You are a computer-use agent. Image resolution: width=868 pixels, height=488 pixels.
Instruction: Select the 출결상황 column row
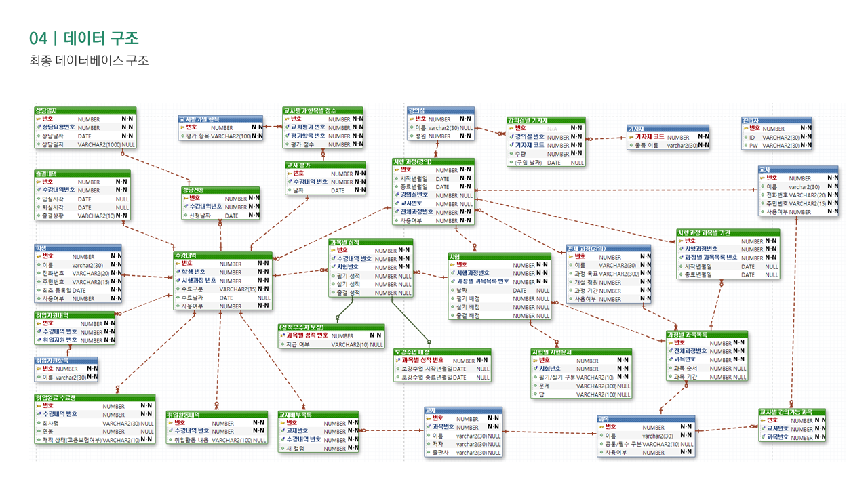82,216
